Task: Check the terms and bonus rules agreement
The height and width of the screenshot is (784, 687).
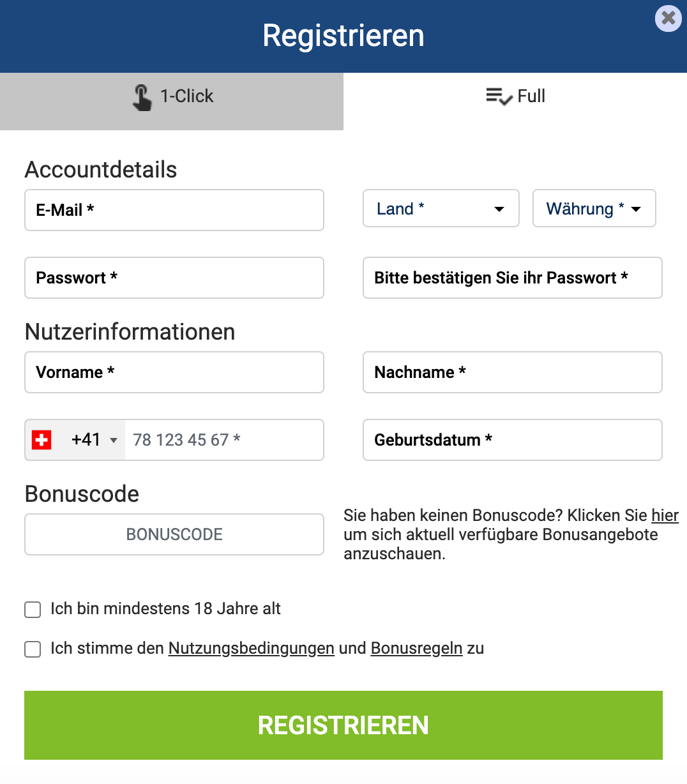Action: coord(32,649)
